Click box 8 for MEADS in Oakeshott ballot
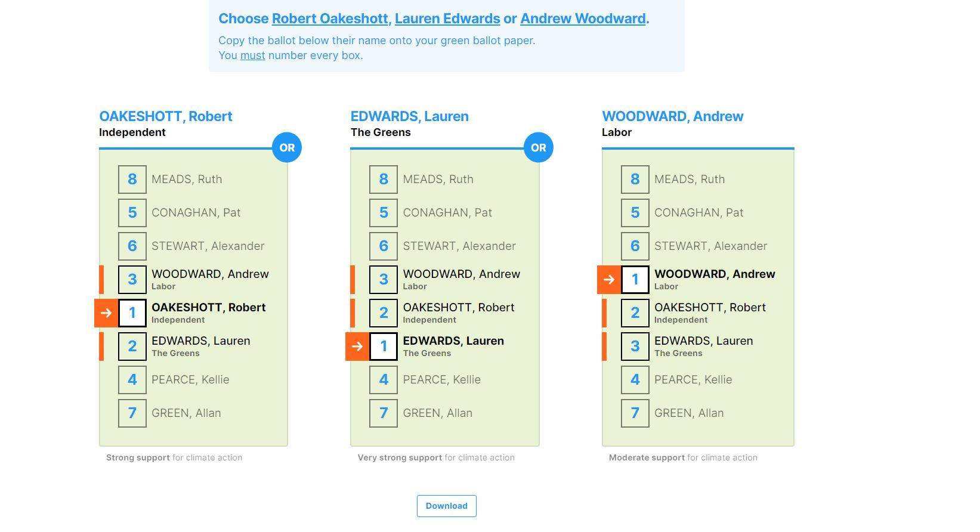 click(132, 180)
